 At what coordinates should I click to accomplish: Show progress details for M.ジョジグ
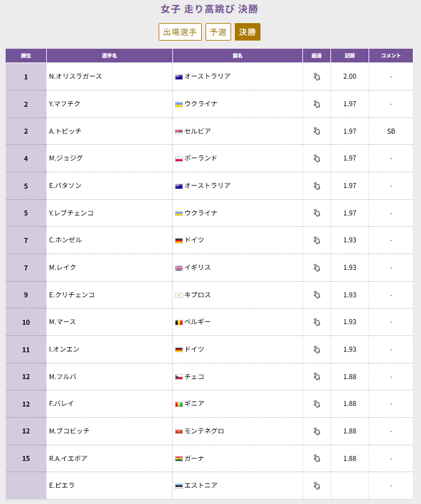317,159
